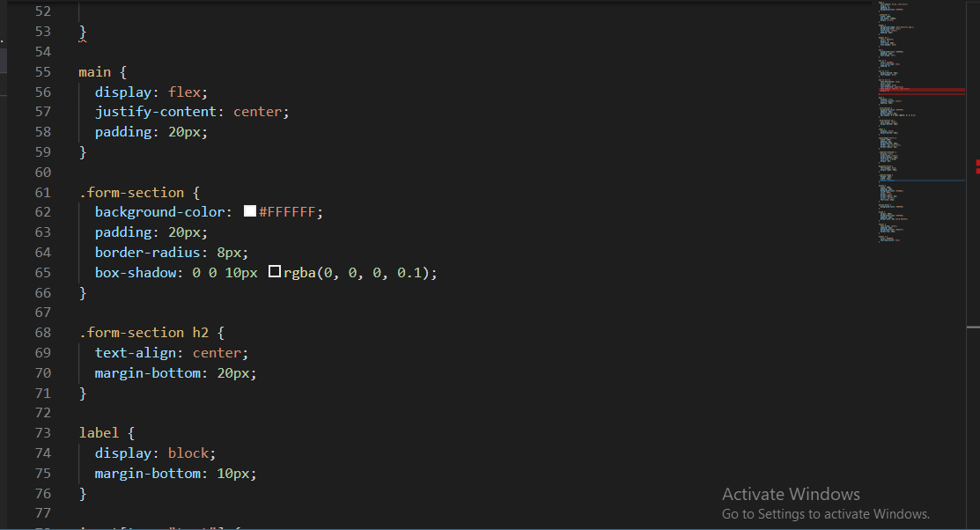980x530 pixels.
Task: Click the squiggly-underlined brace on line 53
Action: [83, 32]
